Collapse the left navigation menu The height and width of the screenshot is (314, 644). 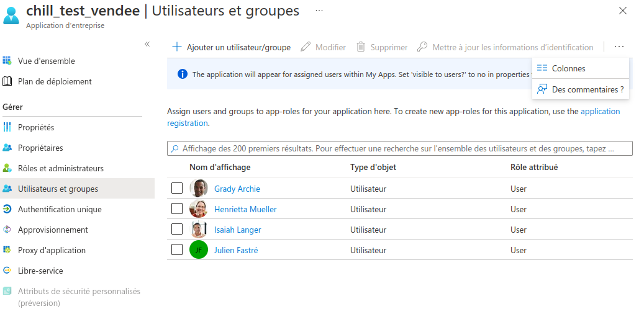[x=147, y=44]
